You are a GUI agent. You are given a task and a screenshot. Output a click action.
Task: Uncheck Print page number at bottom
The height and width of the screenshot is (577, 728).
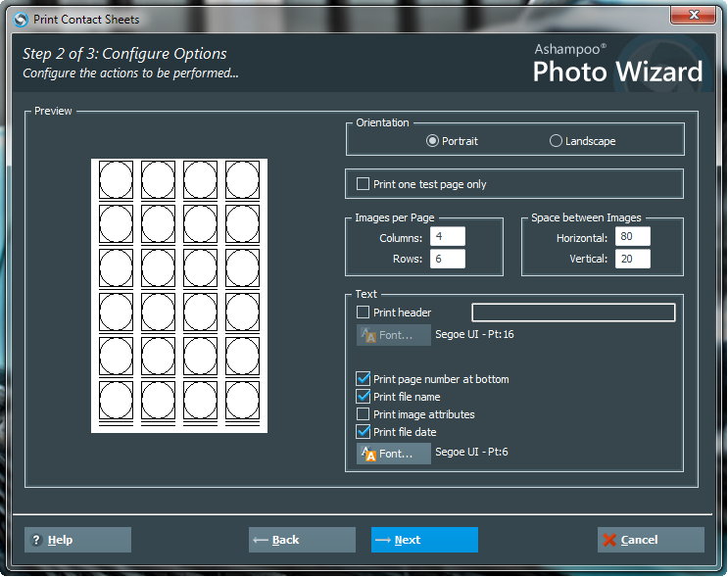tap(364, 379)
